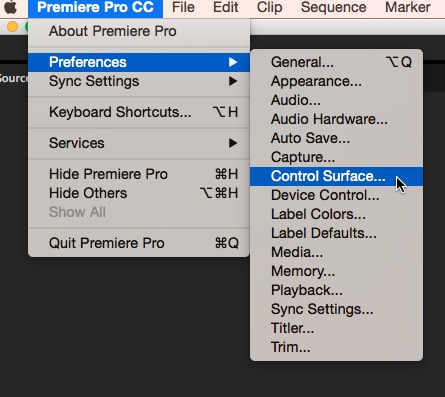The image size is (445, 397).
Task: Open the File menu
Action: point(183,7)
